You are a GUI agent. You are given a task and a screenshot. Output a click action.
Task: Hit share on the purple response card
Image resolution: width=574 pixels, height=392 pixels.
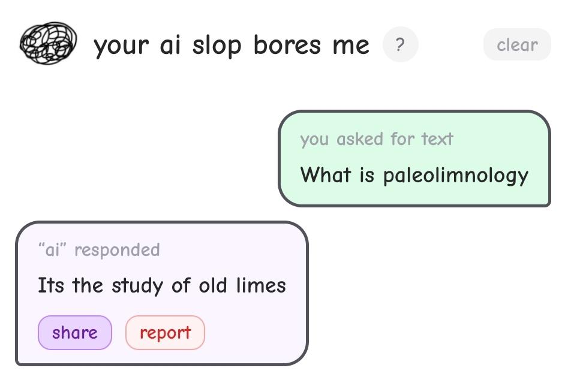74,332
